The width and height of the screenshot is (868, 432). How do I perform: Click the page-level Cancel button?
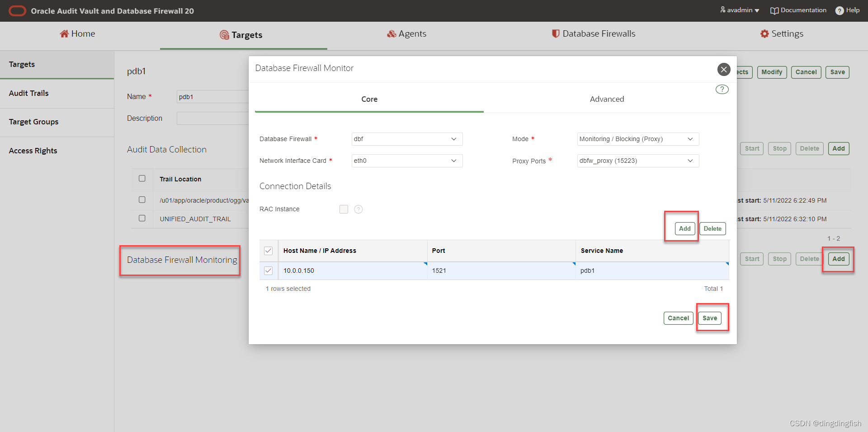[x=806, y=72]
